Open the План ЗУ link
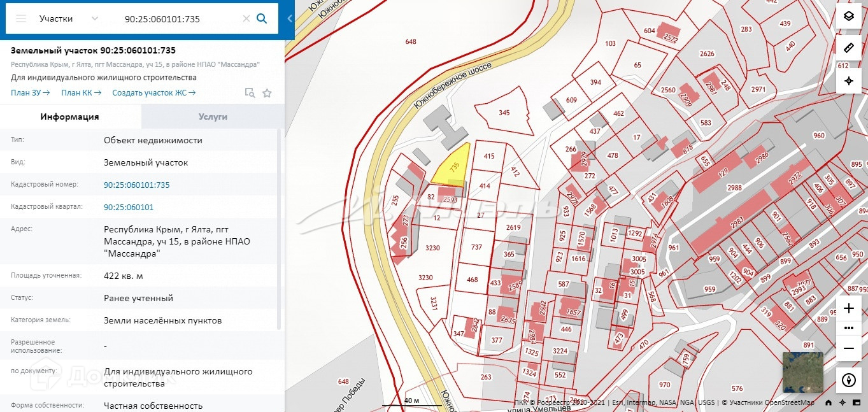This screenshot has height=412, width=868. click(x=31, y=92)
